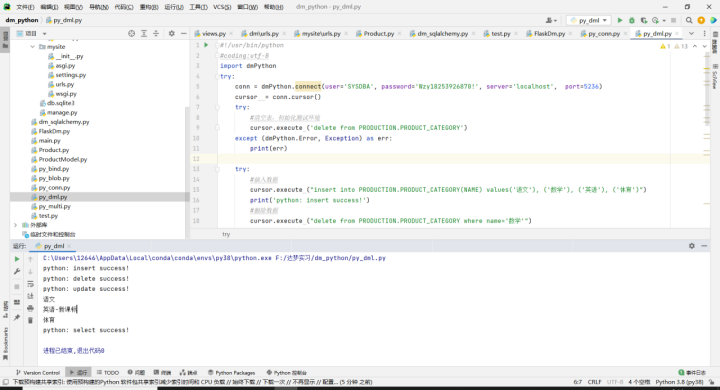
Task: Open Run panel gear settings
Action: point(692,246)
